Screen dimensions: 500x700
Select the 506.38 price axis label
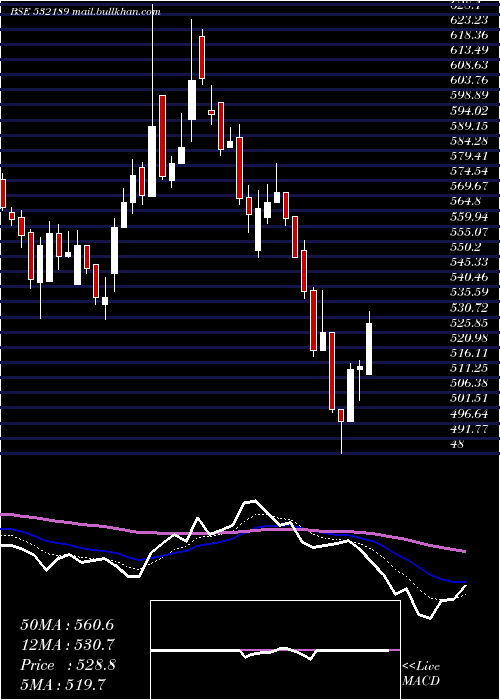click(469, 383)
